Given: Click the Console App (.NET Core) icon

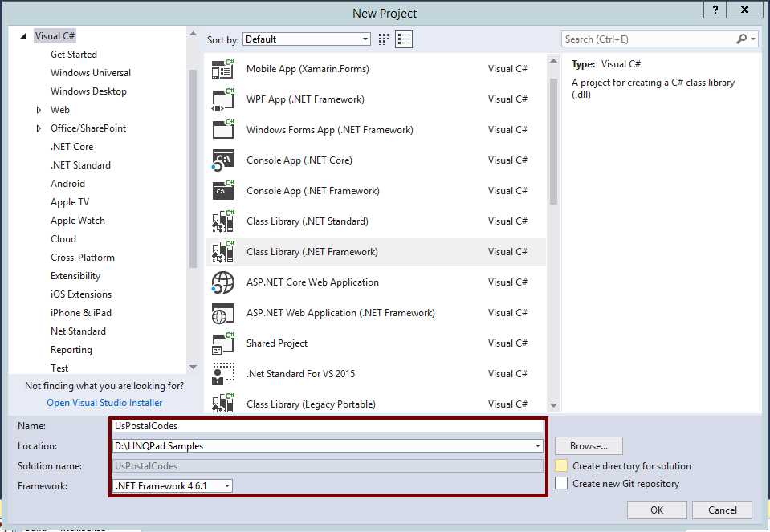Looking at the screenshot, I should (223, 160).
